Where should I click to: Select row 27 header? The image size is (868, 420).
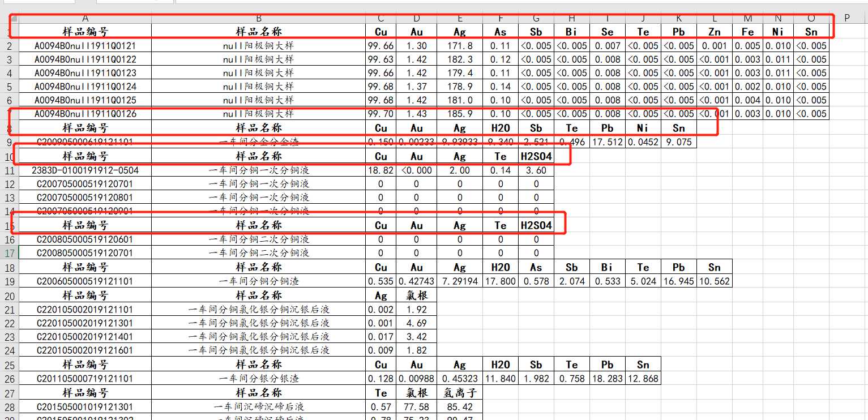tap(10, 393)
